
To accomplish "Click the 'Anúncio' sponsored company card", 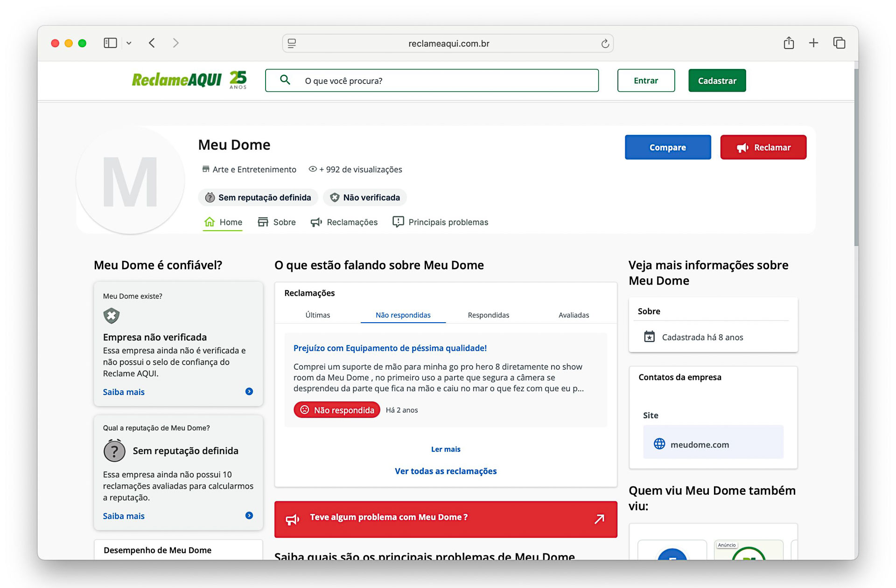I will point(749,550).
